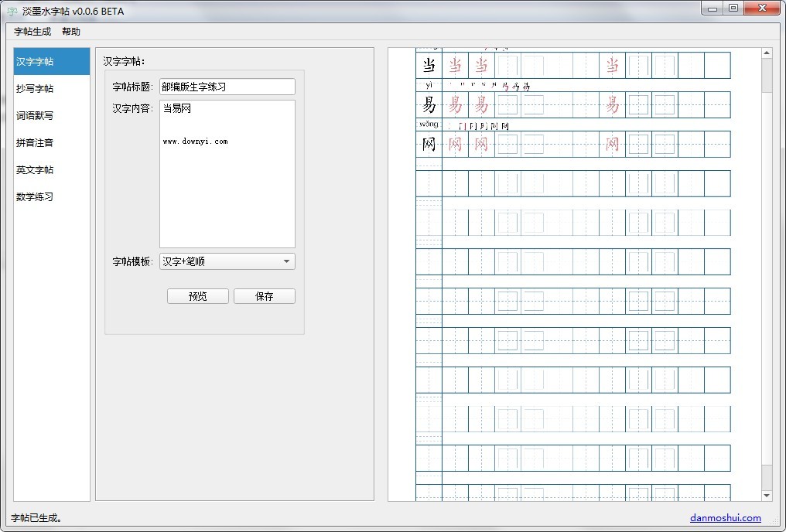Click the black 网 character in preview

coord(429,144)
